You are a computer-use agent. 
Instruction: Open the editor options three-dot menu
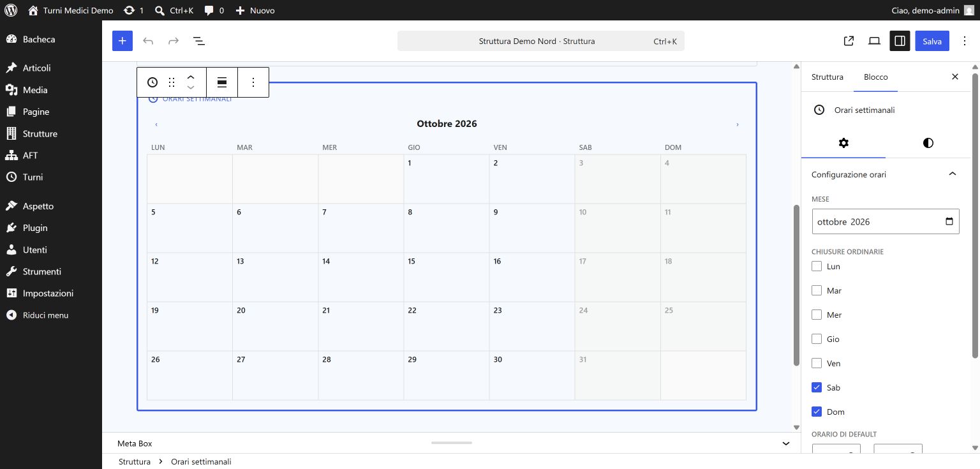965,41
